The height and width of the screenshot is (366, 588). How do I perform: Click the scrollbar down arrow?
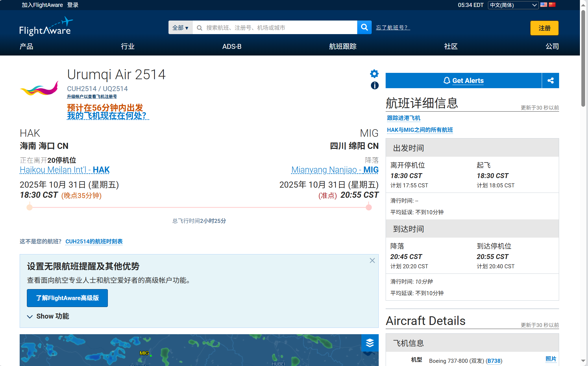[x=583, y=361]
